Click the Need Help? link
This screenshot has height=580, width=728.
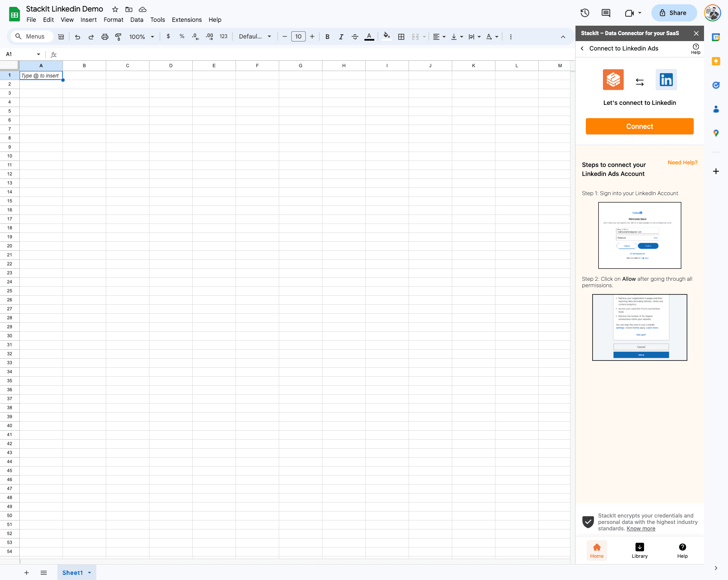click(683, 163)
